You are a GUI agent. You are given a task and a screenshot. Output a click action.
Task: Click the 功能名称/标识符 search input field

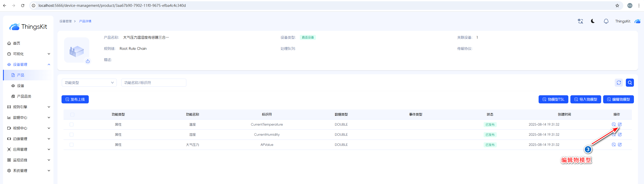coord(154,83)
